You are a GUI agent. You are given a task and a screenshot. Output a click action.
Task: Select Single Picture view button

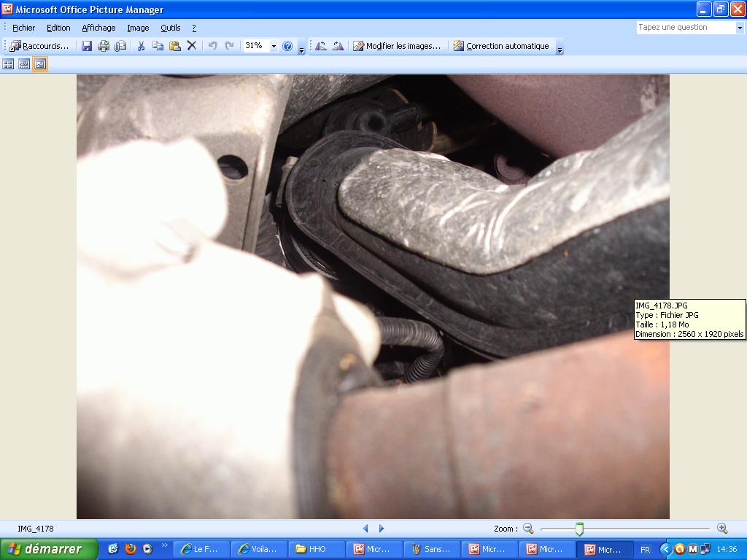pyautogui.click(x=40, y=64)
